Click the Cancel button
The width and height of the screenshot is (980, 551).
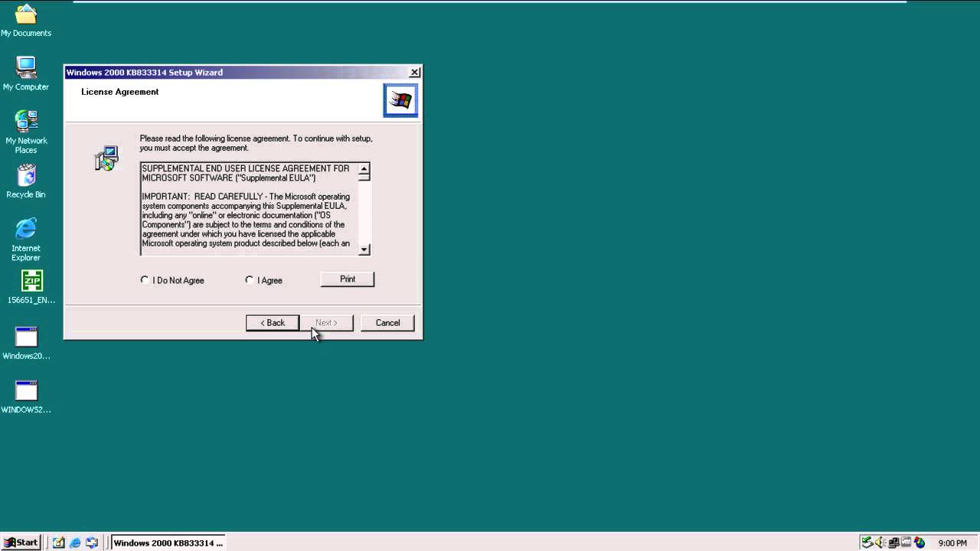(387, 323)
